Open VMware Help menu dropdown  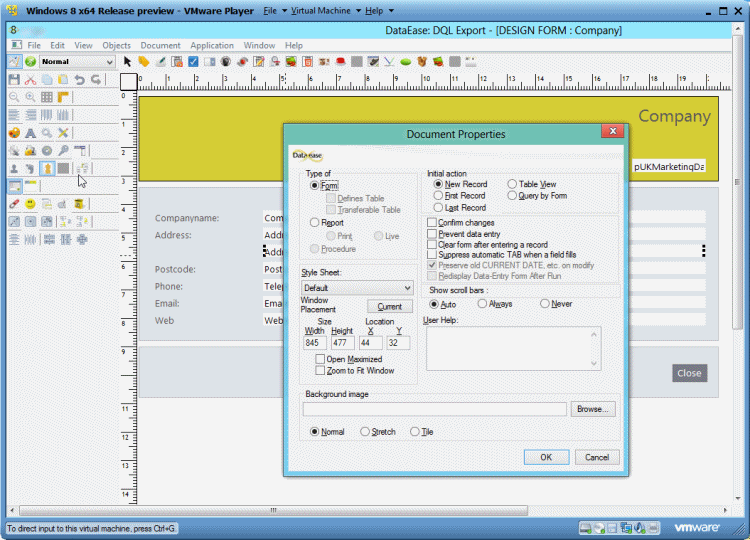pyautogui.click(x=379, y=11)
